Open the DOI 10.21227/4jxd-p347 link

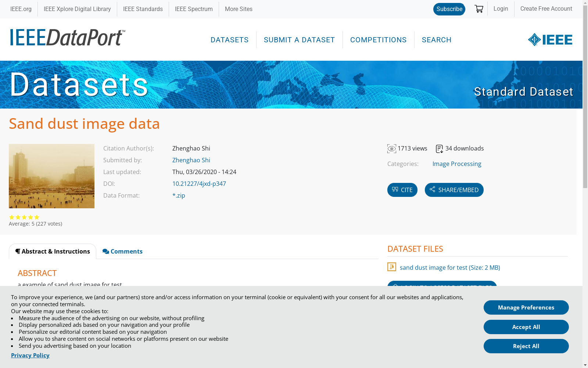pyautogui.click(x=199, y=184)
